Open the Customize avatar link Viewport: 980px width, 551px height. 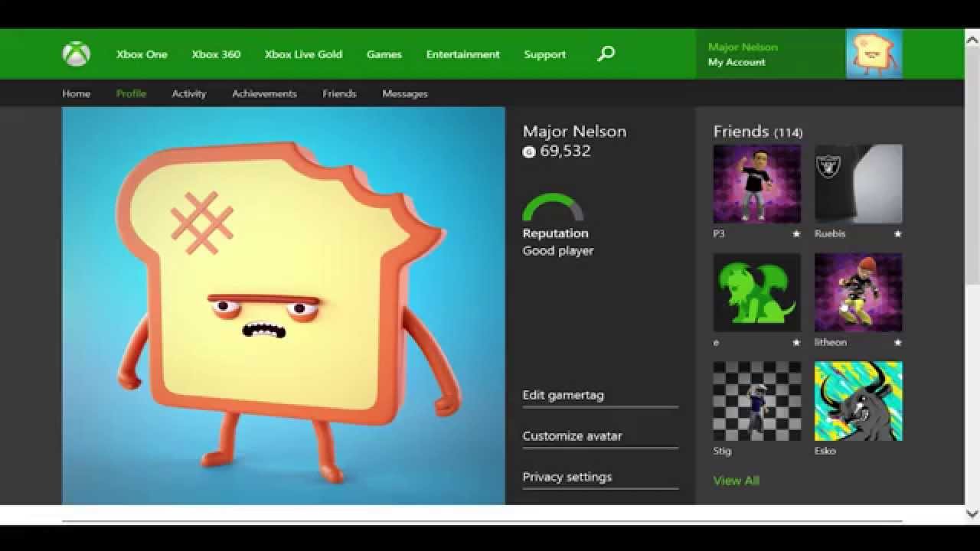coord(573,435)
